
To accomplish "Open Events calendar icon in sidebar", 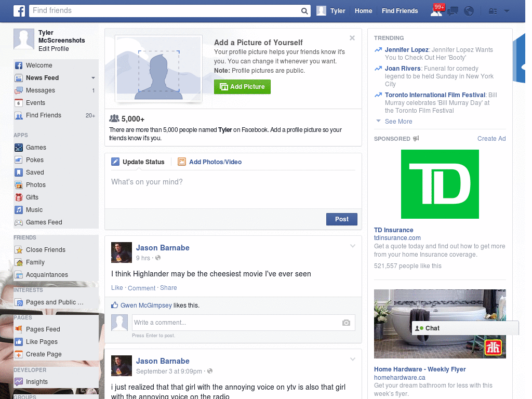I will pos(19,103).
